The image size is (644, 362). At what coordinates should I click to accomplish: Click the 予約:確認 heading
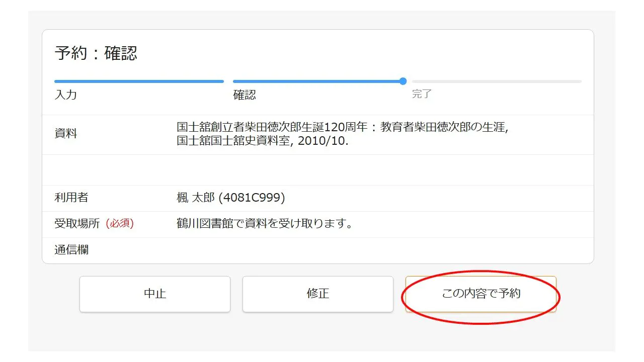[96, 53]
